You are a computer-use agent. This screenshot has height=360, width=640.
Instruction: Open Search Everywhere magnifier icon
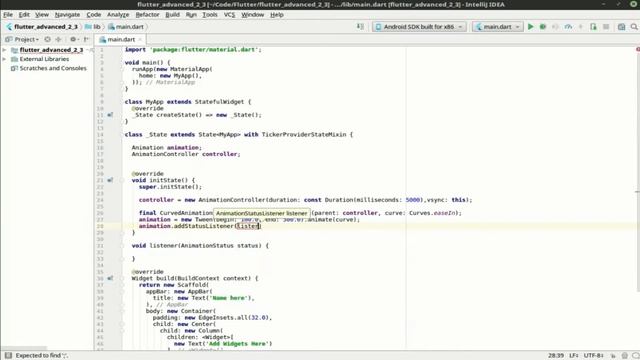(633, 27)
